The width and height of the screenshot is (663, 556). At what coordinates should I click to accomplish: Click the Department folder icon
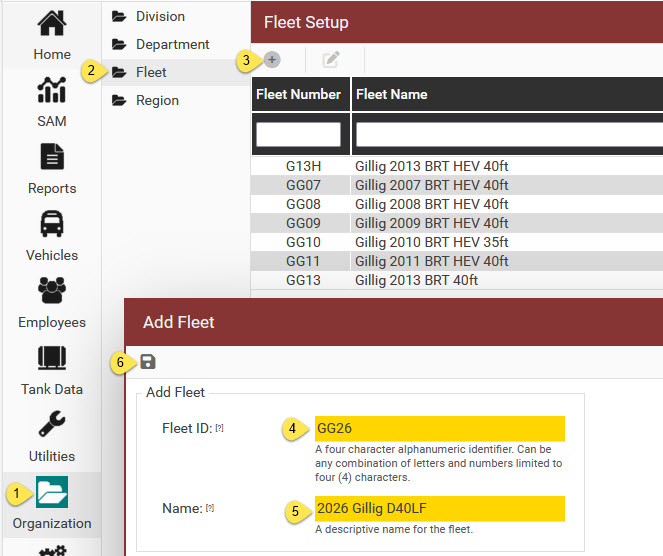(119, 44)
